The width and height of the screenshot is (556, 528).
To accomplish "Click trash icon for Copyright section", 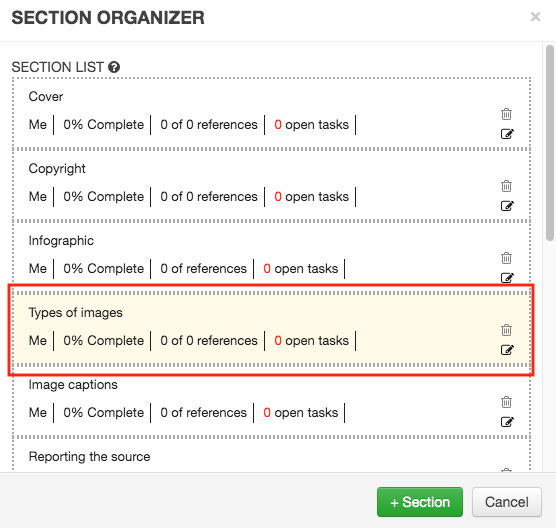I will tap(506, 186).
